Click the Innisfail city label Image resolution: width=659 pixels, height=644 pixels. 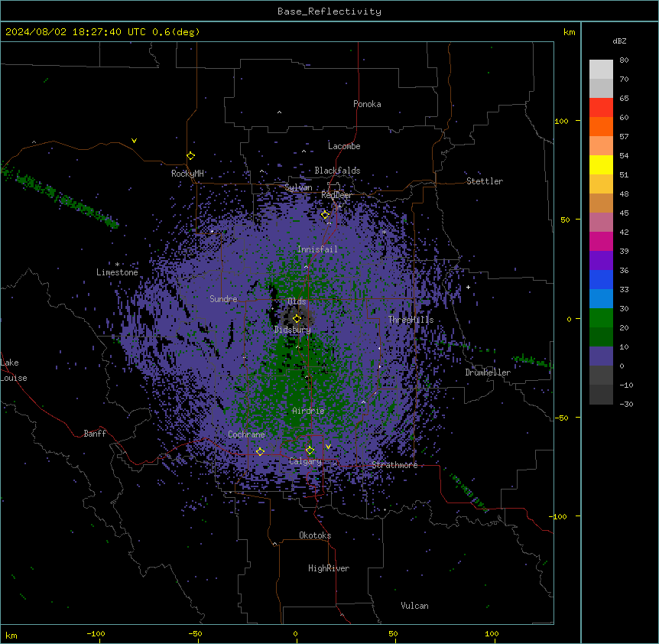(x=317, y=249)
